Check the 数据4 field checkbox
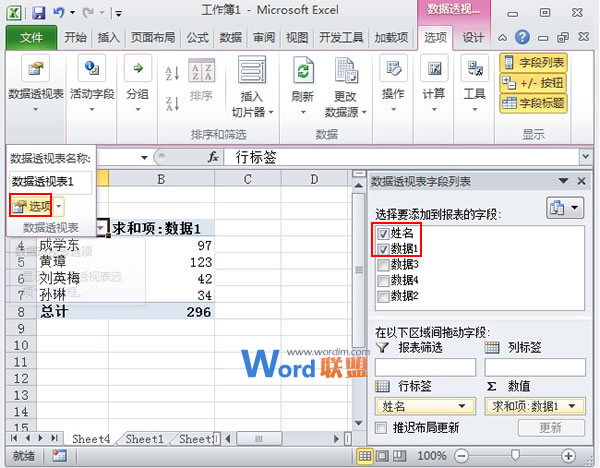 (383, 280)
